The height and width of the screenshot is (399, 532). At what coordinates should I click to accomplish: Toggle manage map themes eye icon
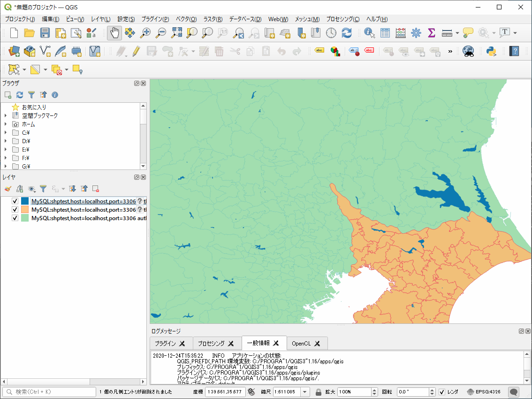tap(31, 188)
